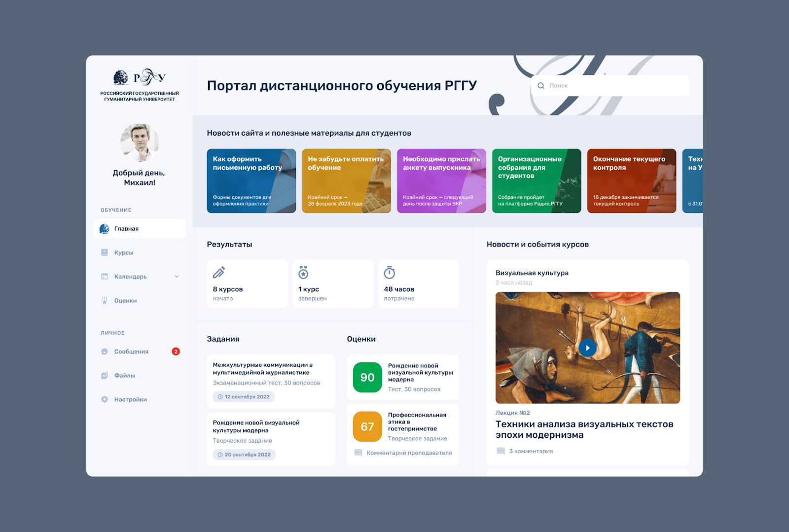This screenshot has width=789, height=532.
Task: Click the Экзаменационный тест, 30 вопросов text
Action: point(266,383)
